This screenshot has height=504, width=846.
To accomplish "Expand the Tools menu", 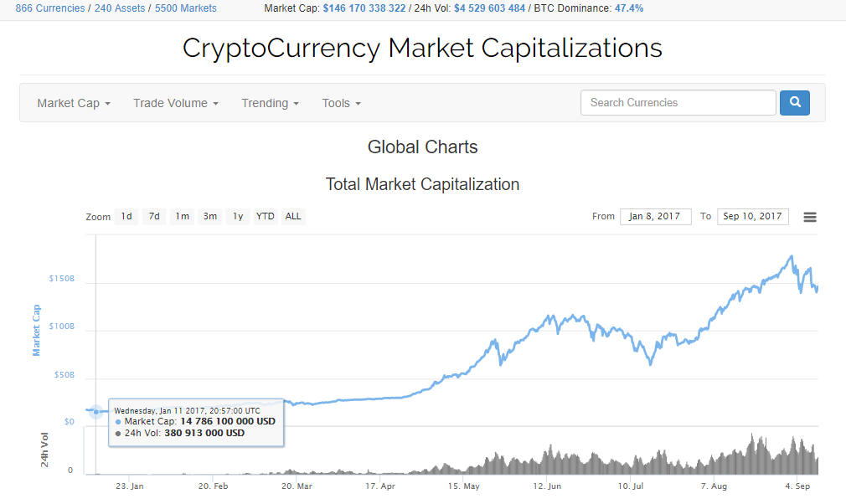I will (x=341, y=103).
